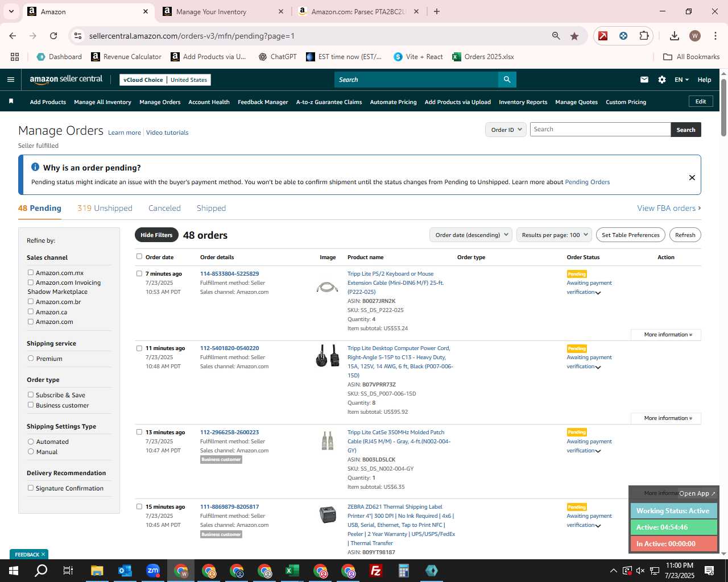Open Outlook from the taskbar
The image size is (728, 582).
click(x=125, y=571)
